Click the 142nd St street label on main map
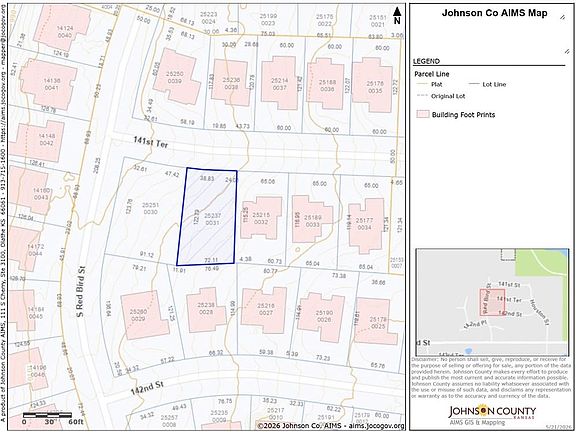Viewport: 576px width, 432px height. point(147,389)
